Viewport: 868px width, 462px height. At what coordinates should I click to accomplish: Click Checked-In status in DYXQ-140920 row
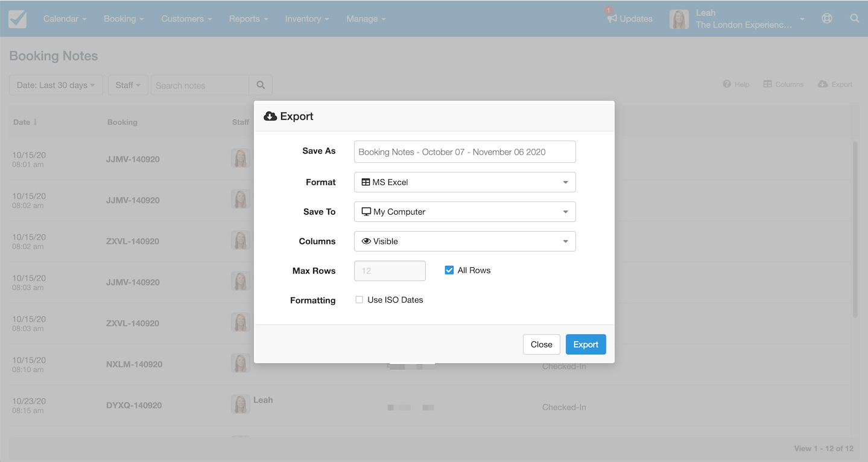(564, 407)
